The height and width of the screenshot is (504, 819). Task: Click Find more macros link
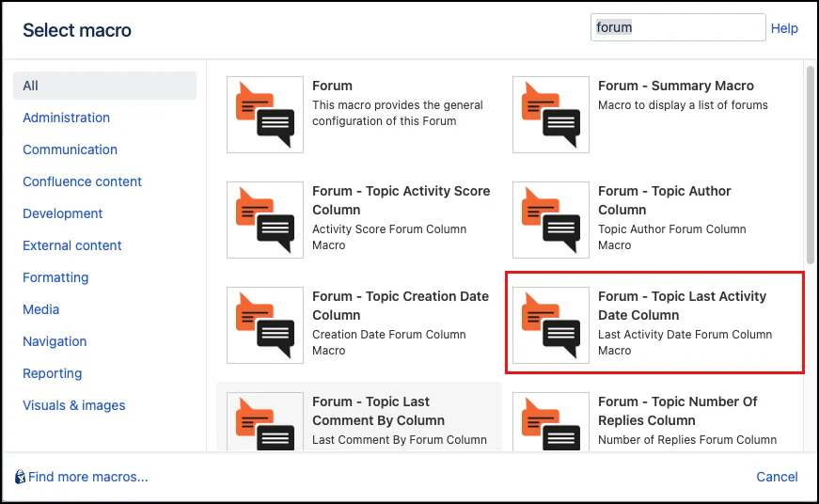[x=87, y=477]
